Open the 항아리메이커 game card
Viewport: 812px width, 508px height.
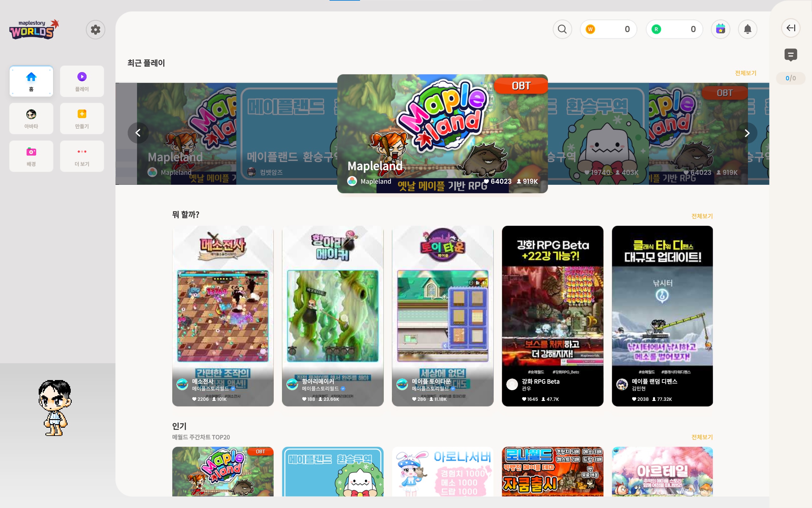point(332,316)
